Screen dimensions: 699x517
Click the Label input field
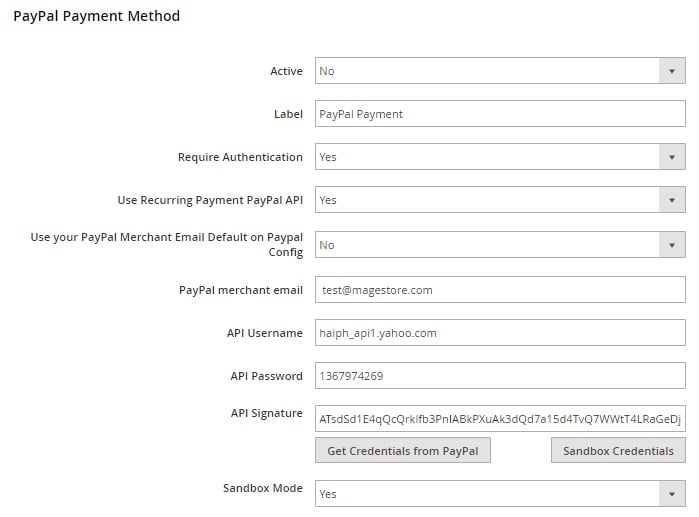pyautogui.click(x=500, y=114)
